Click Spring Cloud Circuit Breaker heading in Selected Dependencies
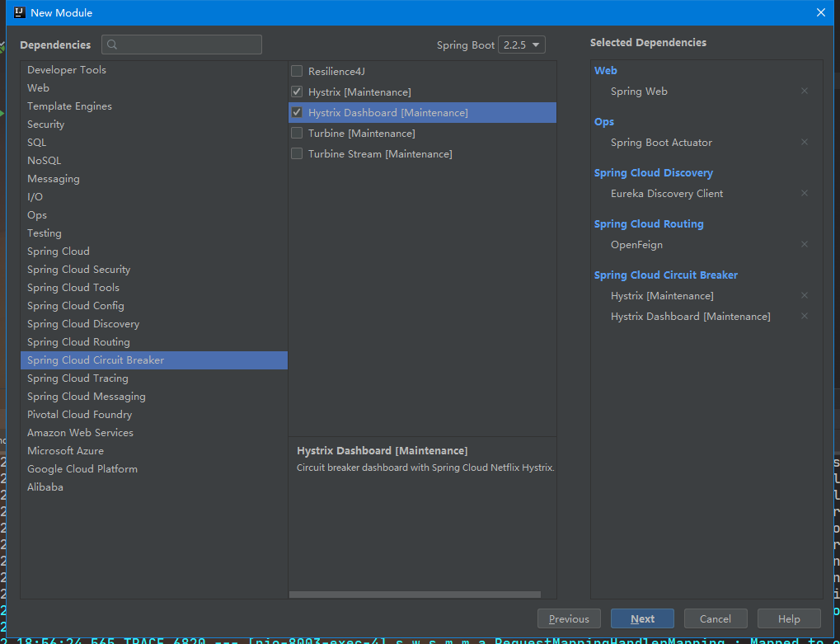The height and width of the screenshot is (644, 840). [x=666, y=275]
